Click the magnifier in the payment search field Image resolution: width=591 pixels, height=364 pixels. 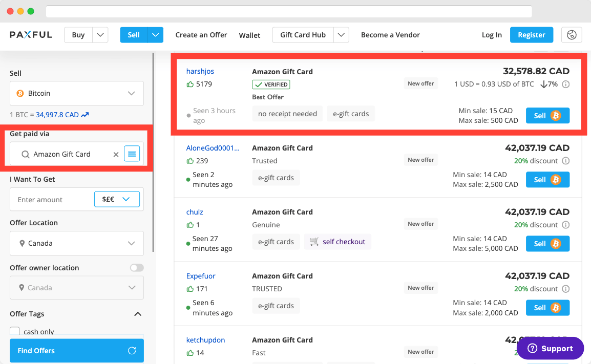[25, 154]
